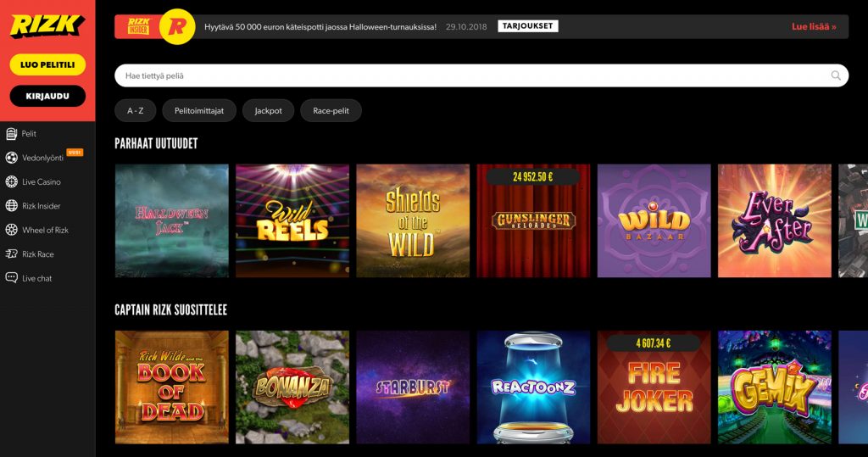Screen dimensions: 868x457
Task: Click the Pelit sidebar icon
Action: click(x=12, y=134)
